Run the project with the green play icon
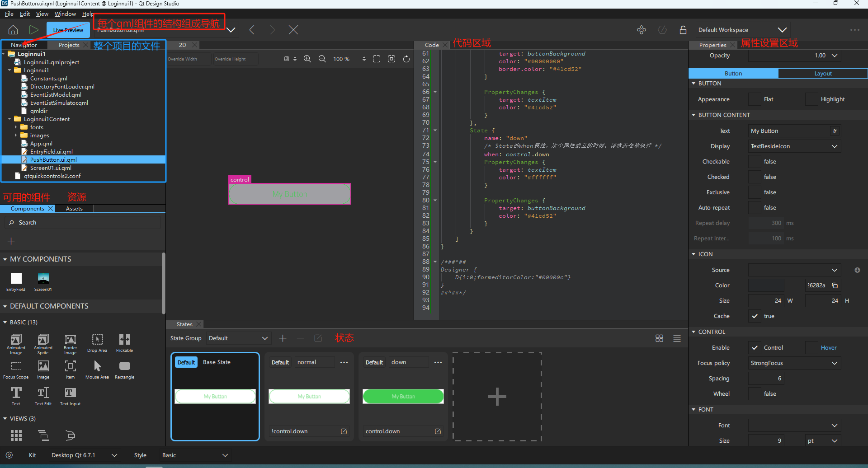868x468 pixels. coord(33,30)
